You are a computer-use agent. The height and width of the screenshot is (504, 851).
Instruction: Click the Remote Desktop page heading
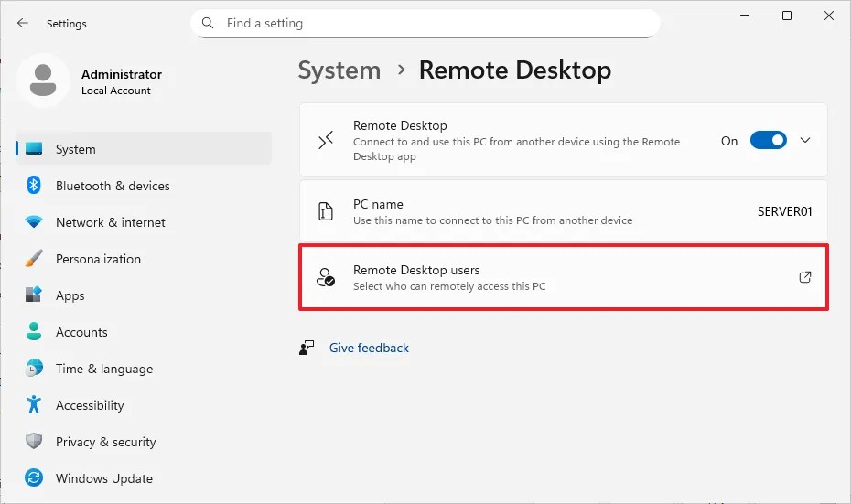(514, 70)
